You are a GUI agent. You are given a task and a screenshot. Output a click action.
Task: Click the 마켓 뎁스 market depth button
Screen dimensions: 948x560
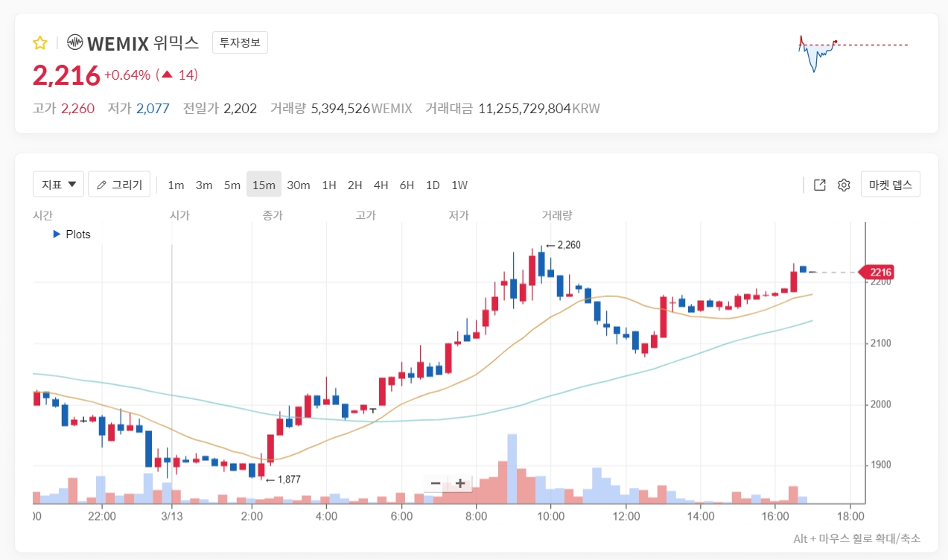pos(891,184)
